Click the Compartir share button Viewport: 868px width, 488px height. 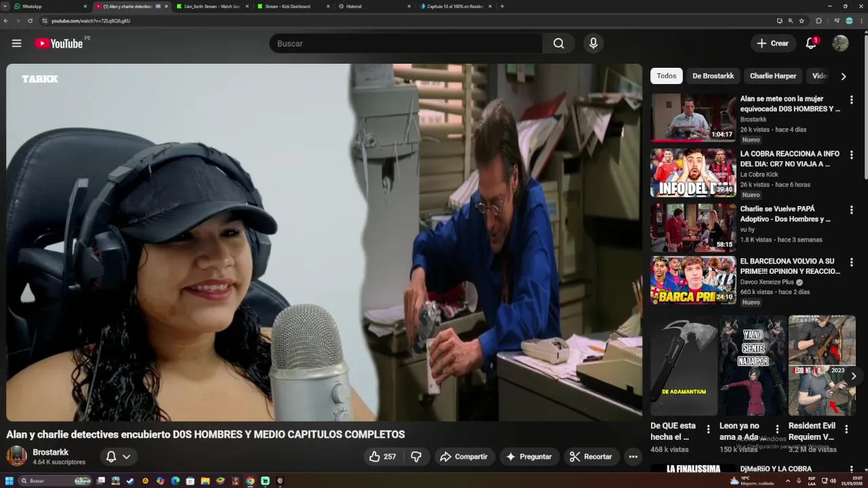coord(465,457)
